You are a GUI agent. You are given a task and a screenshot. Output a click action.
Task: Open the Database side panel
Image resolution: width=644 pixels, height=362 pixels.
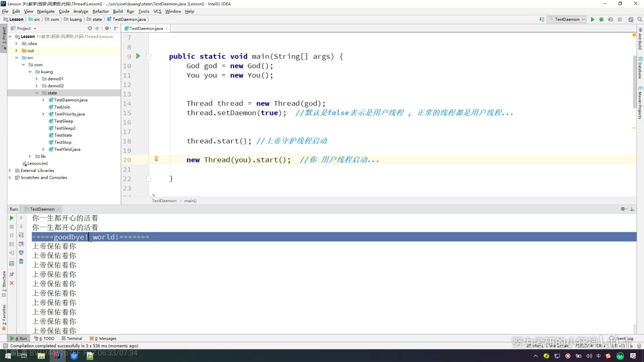pos(640,68)
